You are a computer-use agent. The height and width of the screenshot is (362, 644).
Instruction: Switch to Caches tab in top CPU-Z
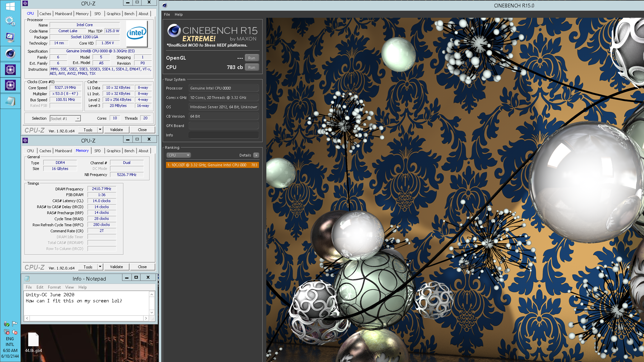[x=45, y=14]
